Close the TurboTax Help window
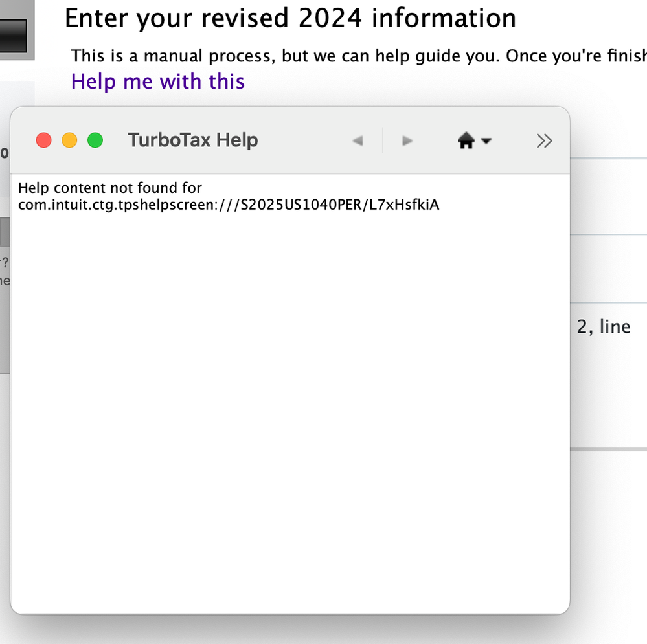647x644 pixels. point(44,140)
